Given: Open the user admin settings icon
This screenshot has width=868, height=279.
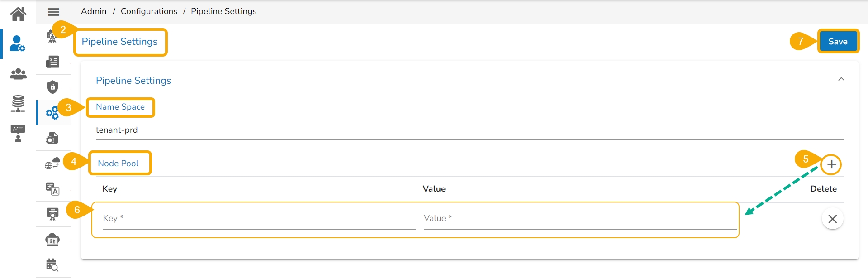Looking at the screenshot, I should pos(18,43).
